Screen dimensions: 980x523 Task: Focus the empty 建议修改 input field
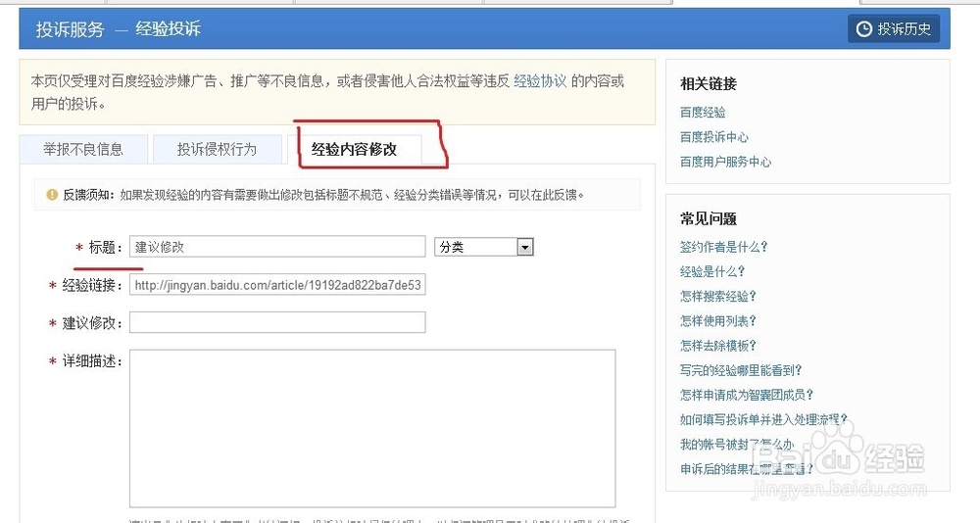[x=277, y=322]
